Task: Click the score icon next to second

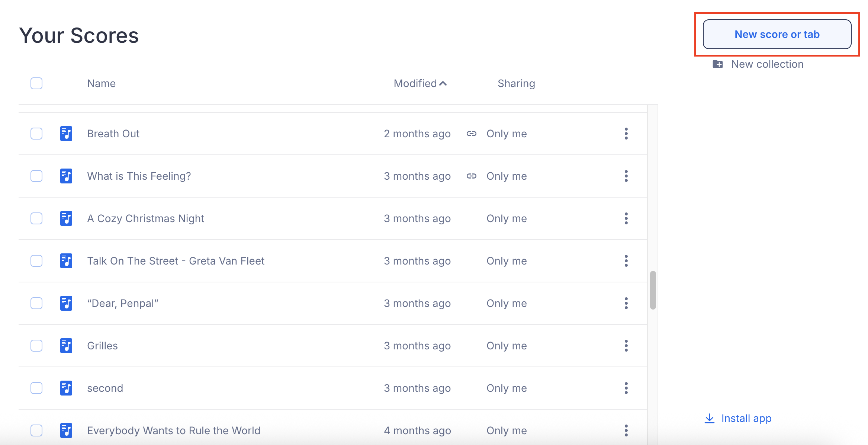Action: tap(66, 388)
